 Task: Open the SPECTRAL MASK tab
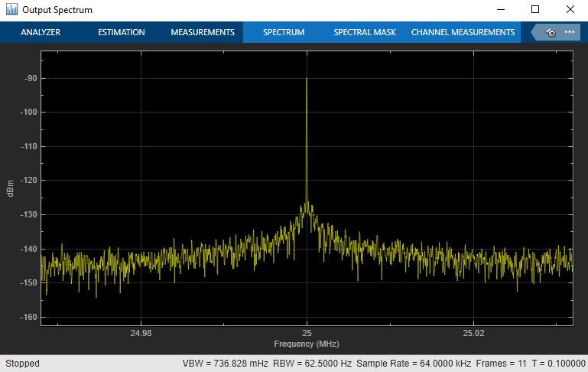365,32
